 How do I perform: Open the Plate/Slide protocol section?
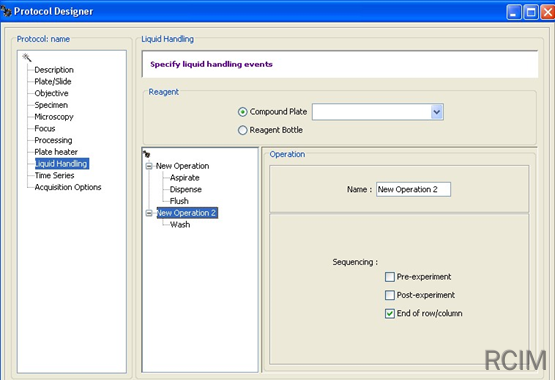pyautogui.click(x=53, y=81)
